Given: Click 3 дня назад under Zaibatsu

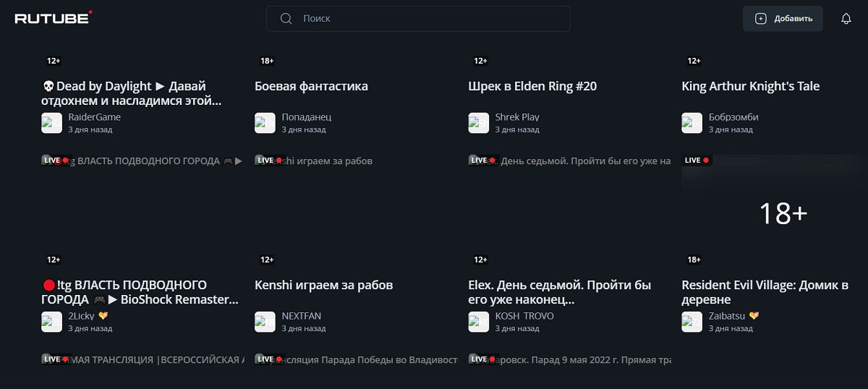Looking at the screenshot, I should 731,328.
